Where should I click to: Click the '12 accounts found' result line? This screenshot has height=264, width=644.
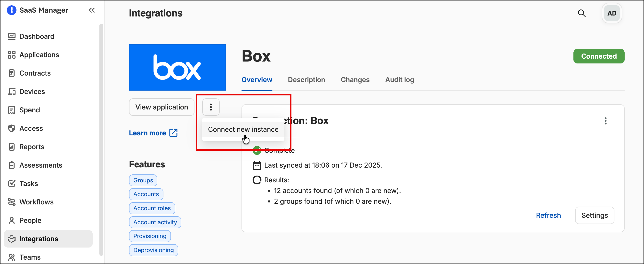tap(337, 191)
